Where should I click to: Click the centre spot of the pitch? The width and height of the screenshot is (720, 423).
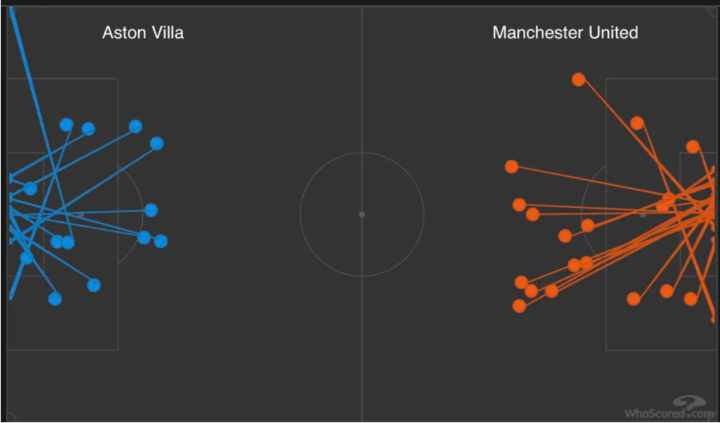pyautogui.click(x=362, y=214)
